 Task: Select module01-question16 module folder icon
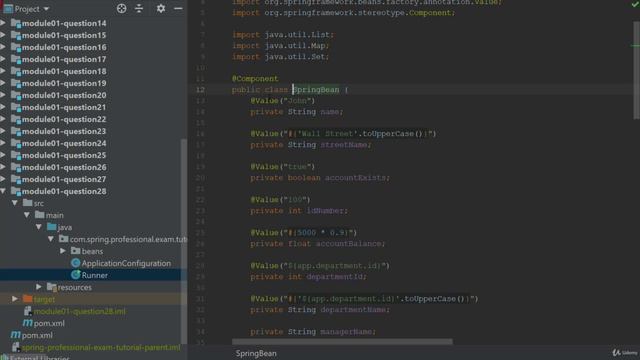coord(16,47)
